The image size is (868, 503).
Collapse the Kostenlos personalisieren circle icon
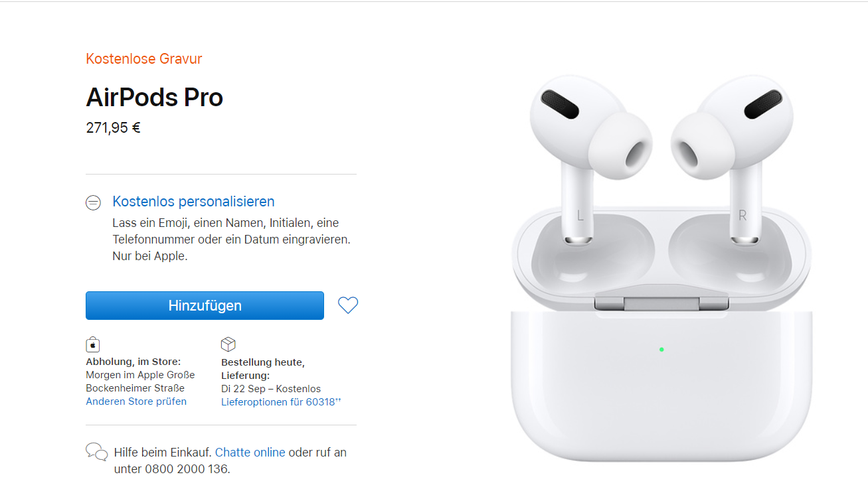tap(93, 203)
